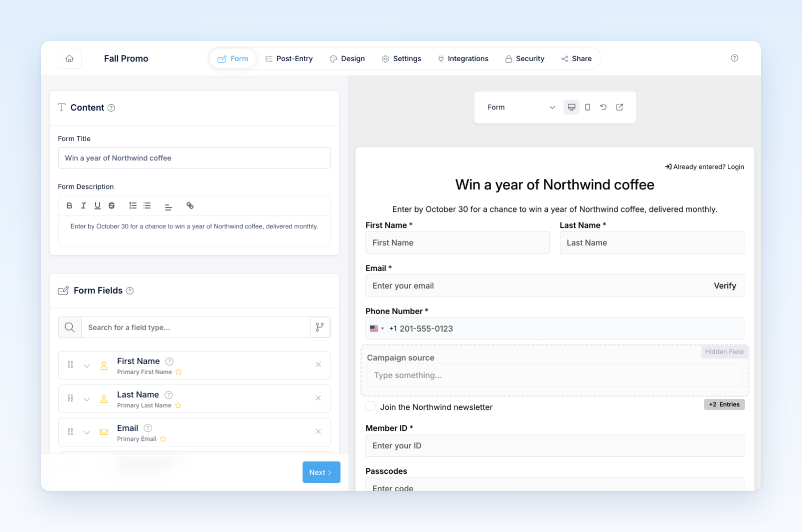
Task: Click the Already entered? Login link
Action: [x=704, y=167]
